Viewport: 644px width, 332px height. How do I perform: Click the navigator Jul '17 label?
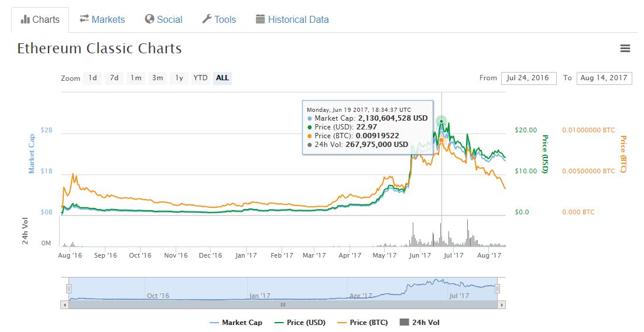(x=459, y=296)
